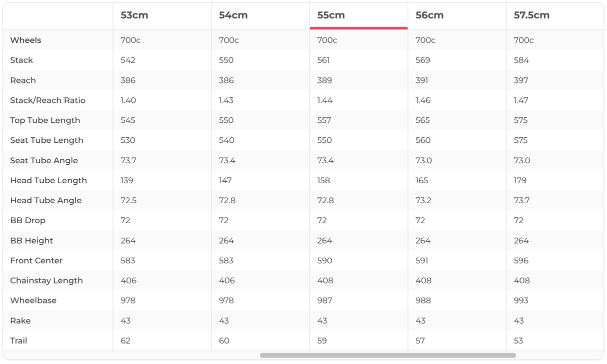Click the 73.2 Head Tube Angle value
Image resolution: width=607 pixels, height=364 pixels.
pyautogui.click(x=423, y=200)
